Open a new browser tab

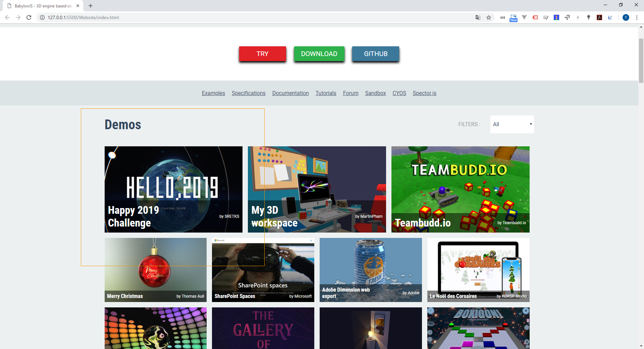click(91, 6)
